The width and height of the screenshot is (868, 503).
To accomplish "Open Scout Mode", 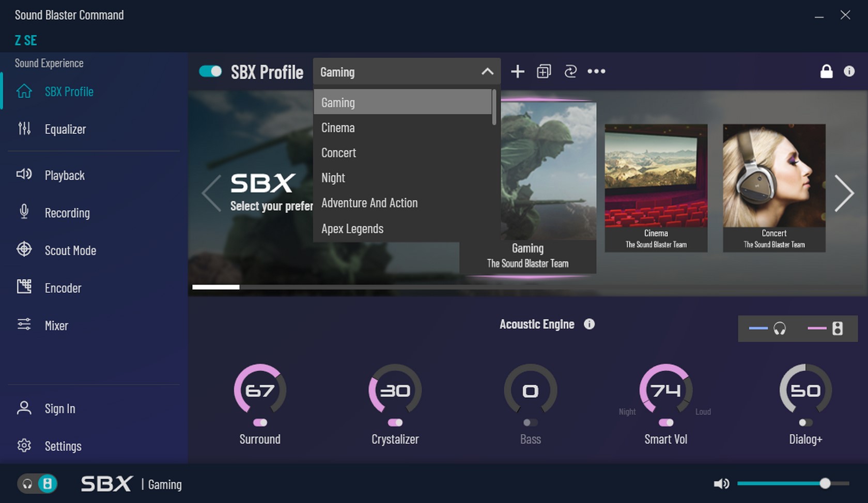I will click(70, 250).
